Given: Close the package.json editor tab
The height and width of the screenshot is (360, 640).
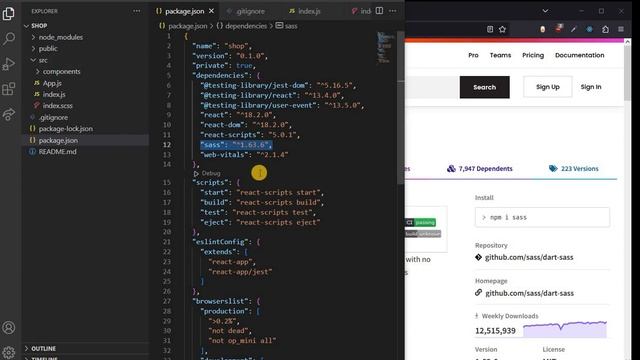Looking at the screenshot, I should pyautogui.click(x=211, y=11).
